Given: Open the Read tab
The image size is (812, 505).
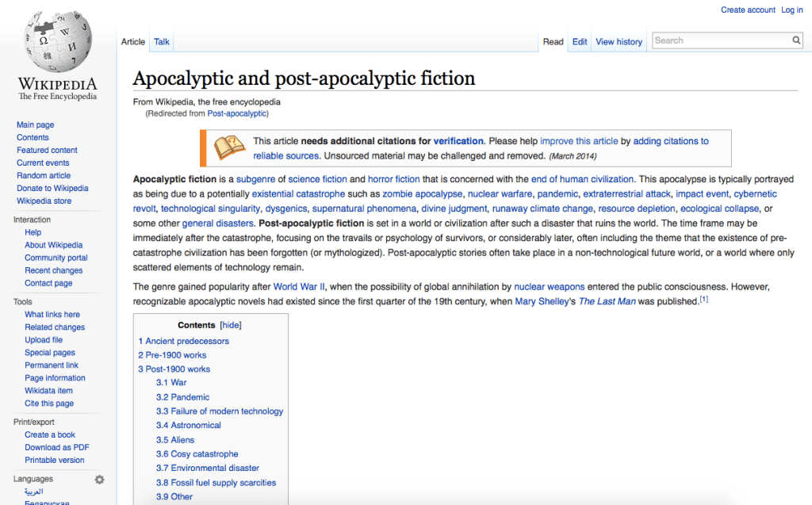Looking at the screenshot, I should point(553,42).
